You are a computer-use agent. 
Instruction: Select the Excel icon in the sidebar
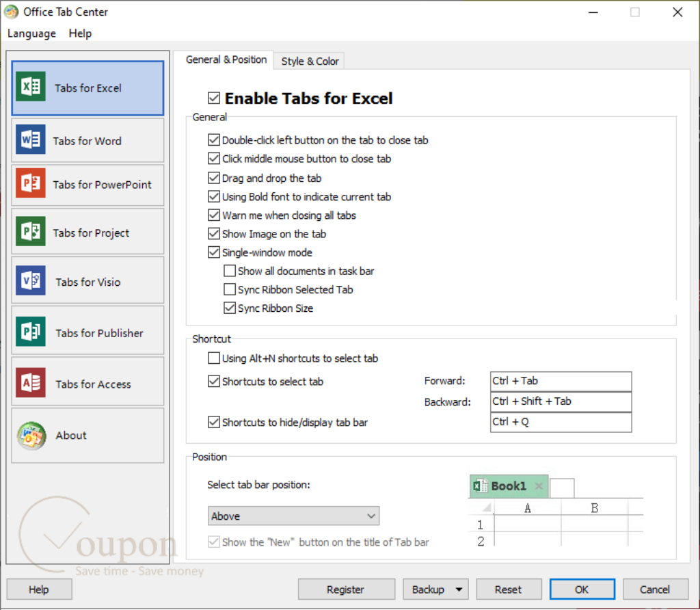30,87
